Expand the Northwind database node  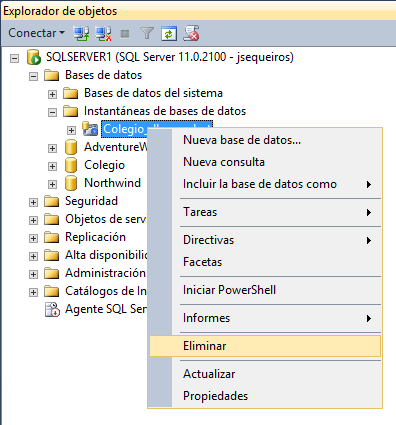coord(52,184)
